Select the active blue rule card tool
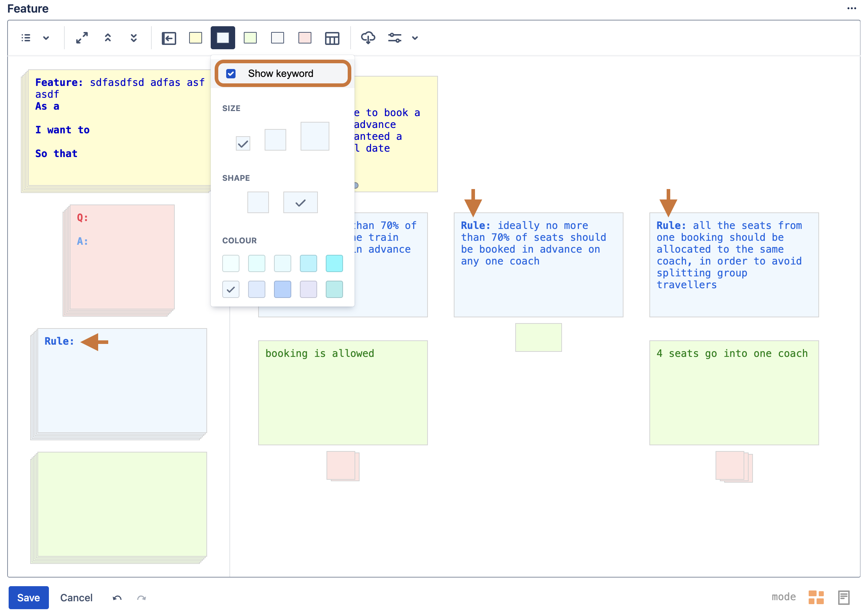The image size is (868, 616). point(223,38)
